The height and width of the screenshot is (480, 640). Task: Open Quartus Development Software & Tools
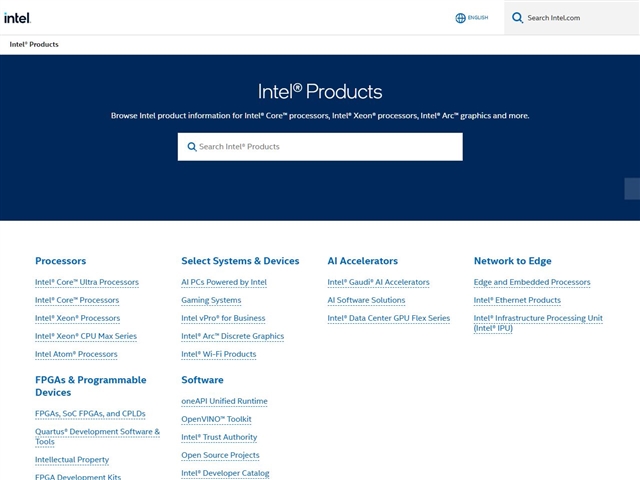pos(97,436)
